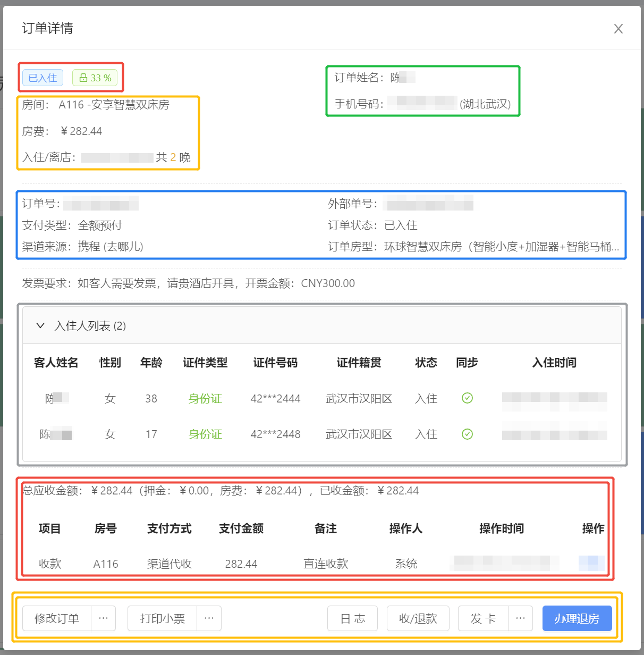
Task: Open the more options next to 修改订单
Action: pyautogui.click(x=103, y=618)
